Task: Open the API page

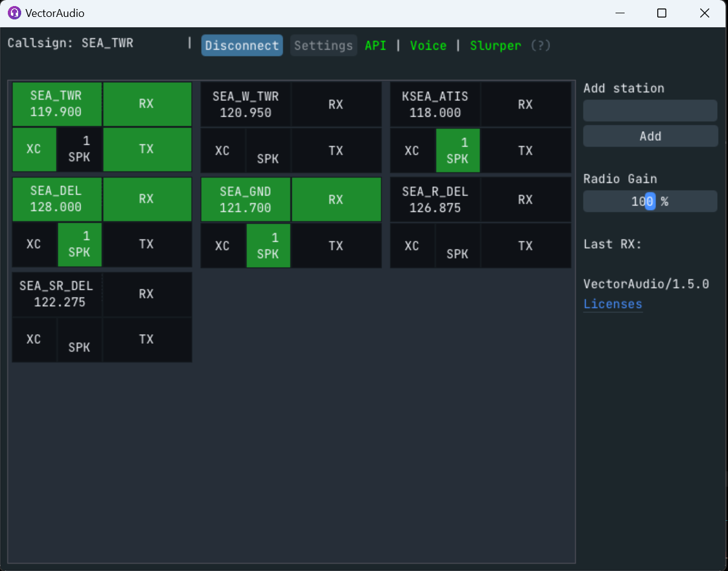Action: coord(375,45)
